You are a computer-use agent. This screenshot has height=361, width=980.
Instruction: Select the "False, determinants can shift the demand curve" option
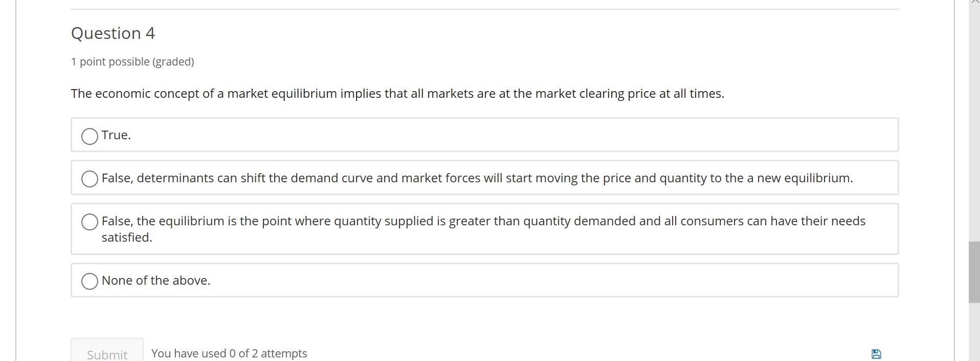pyautogui.click(x=90, y=179)
